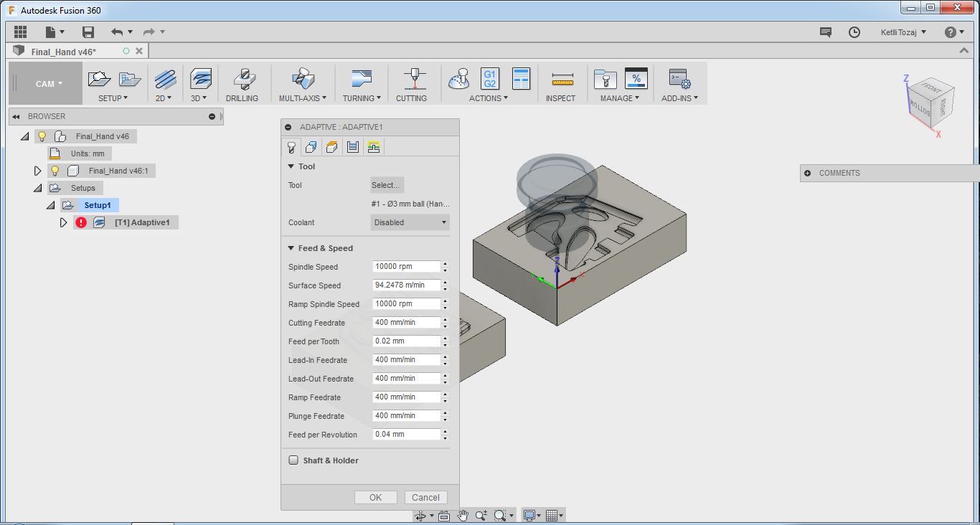
Task: Enable the Shaft & Holder checkbox
Action: point(293,460)
